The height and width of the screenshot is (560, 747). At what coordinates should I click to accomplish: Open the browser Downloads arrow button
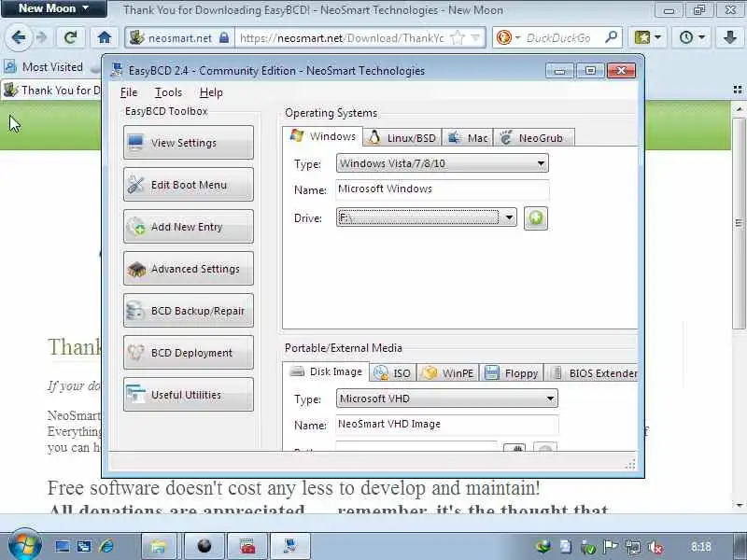pyautogui.click(x=730, y=37)
